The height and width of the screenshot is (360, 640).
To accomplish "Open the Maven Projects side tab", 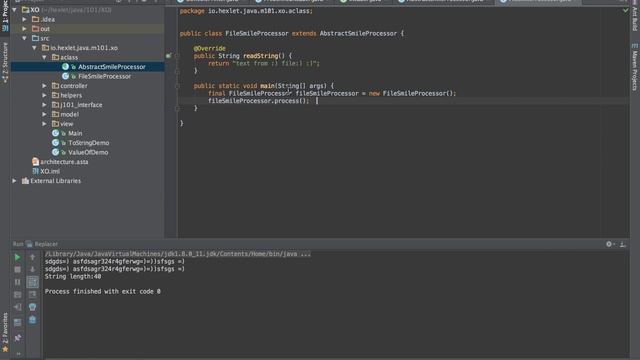I will click(x=635, y=68).
